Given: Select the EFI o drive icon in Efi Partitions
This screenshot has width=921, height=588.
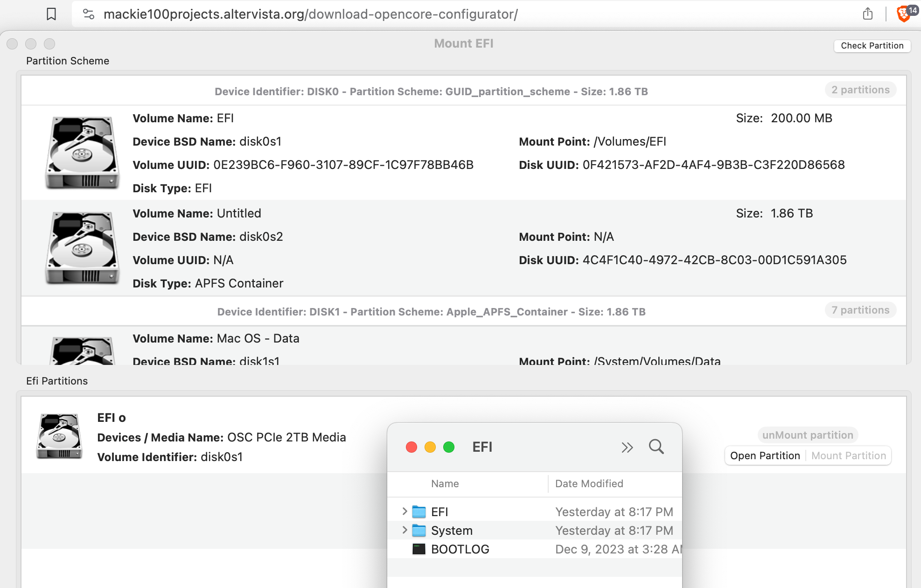Looking at the screenshot, I should [59, 437].
